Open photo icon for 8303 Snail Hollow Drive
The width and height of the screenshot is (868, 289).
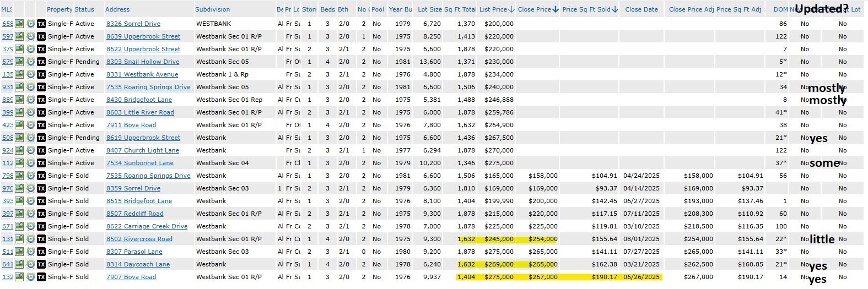pyautogui.click(x=19, y=62)
